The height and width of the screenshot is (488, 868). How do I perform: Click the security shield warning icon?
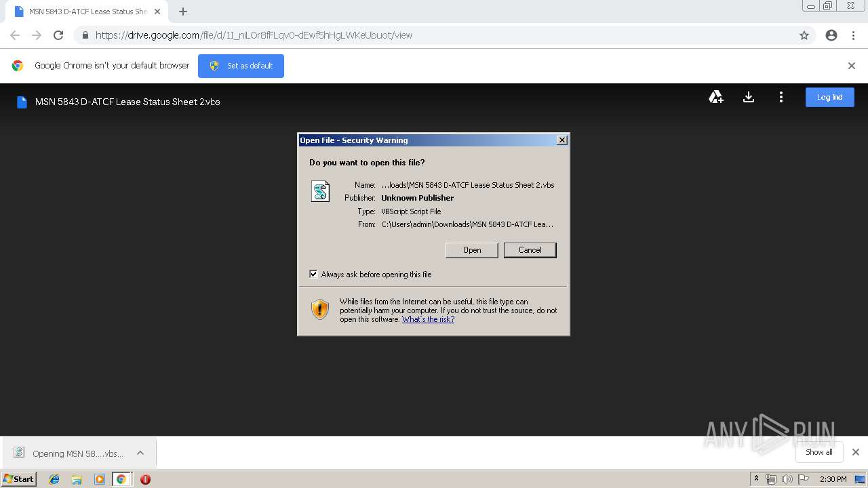(x=320, y=309)
